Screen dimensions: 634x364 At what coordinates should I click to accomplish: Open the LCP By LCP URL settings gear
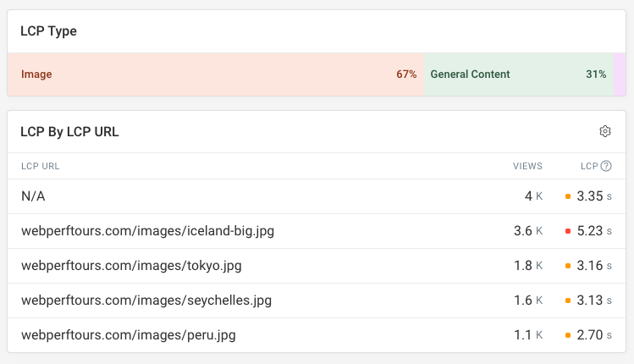pos(605,131)
